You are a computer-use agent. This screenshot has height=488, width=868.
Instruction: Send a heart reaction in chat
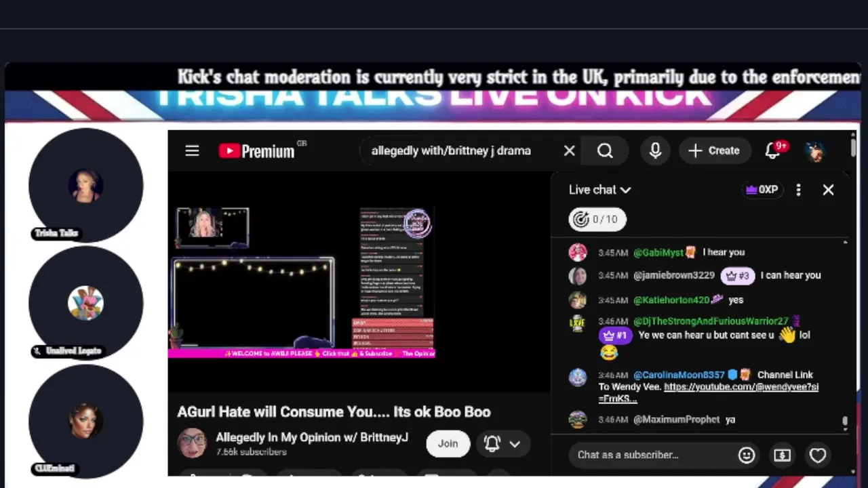818,455
